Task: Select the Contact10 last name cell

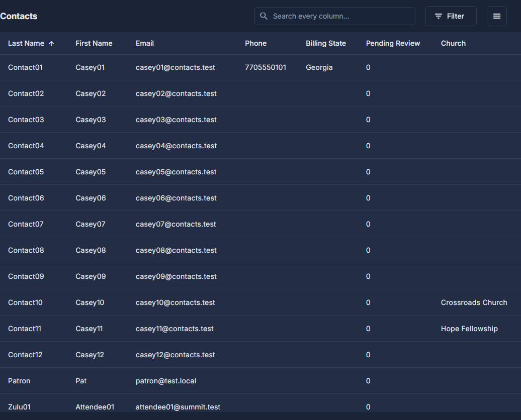Action: tap(25, 302)
